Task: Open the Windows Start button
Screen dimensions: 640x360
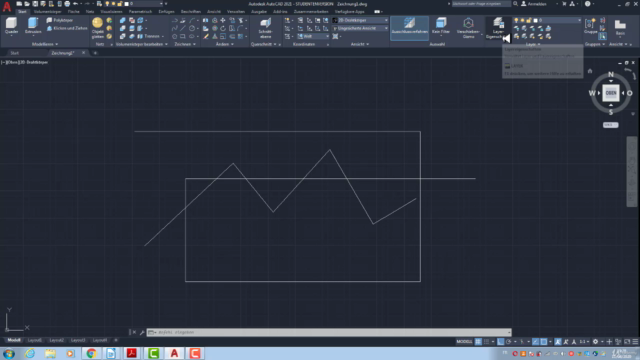Action: click(9, 353)
